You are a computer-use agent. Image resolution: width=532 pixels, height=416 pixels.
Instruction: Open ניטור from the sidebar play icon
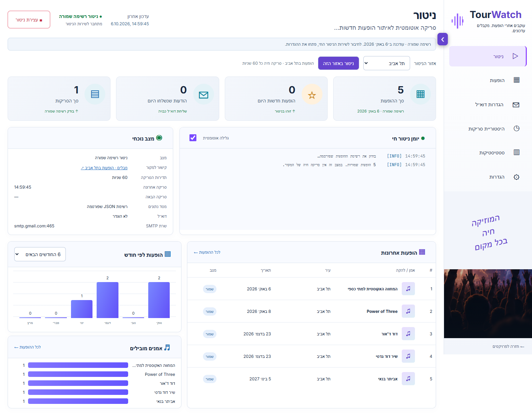(515, 56)
